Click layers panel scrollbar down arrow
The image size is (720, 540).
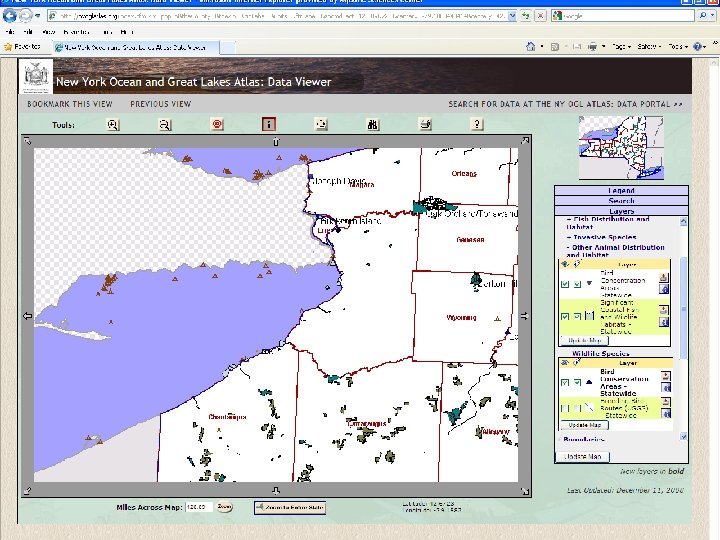pos(683,437)
